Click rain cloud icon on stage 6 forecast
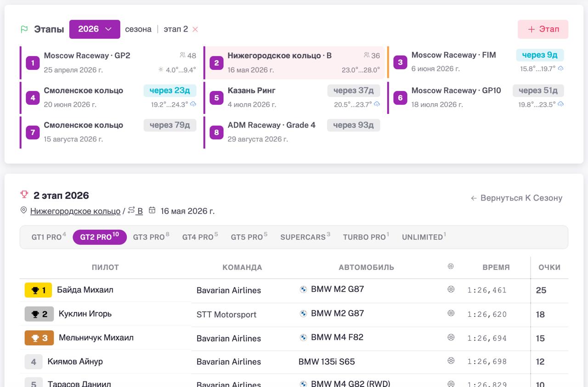The height and width of the screenshot is (387, 588). pos(560,104)
